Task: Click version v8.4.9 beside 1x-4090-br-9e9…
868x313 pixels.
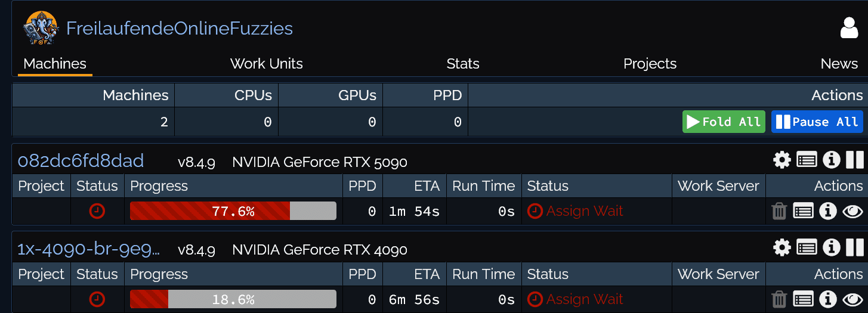Action: click(196, 250)
